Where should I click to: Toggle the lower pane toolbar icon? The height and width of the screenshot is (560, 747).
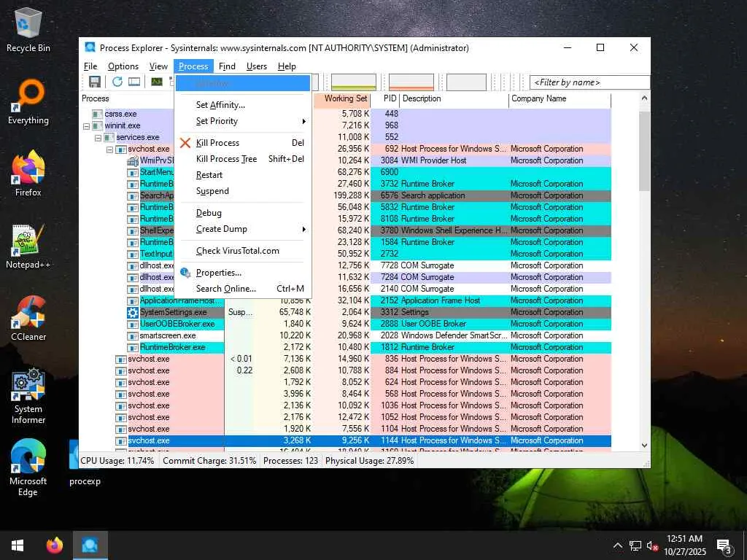tap(134, 82)
